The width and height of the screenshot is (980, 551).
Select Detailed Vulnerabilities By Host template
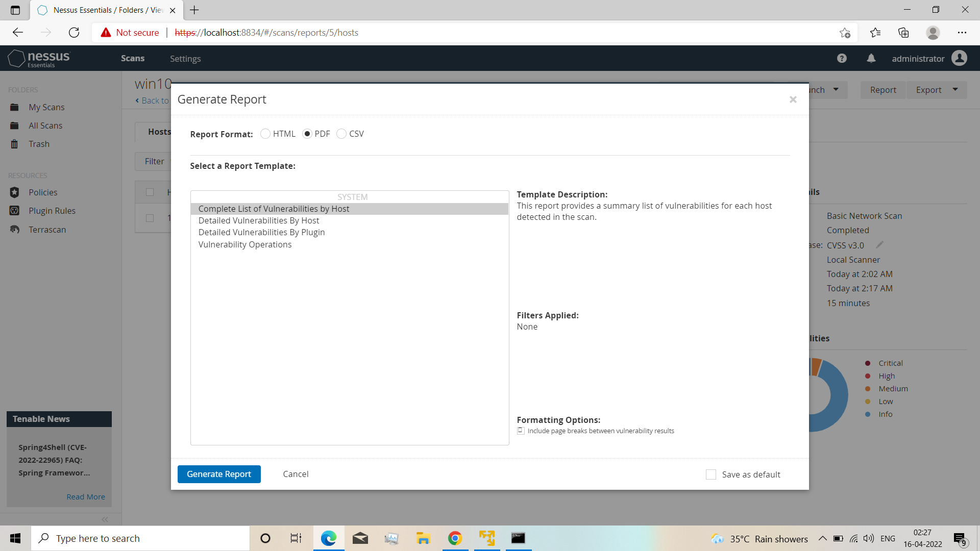tap(350, 220)
